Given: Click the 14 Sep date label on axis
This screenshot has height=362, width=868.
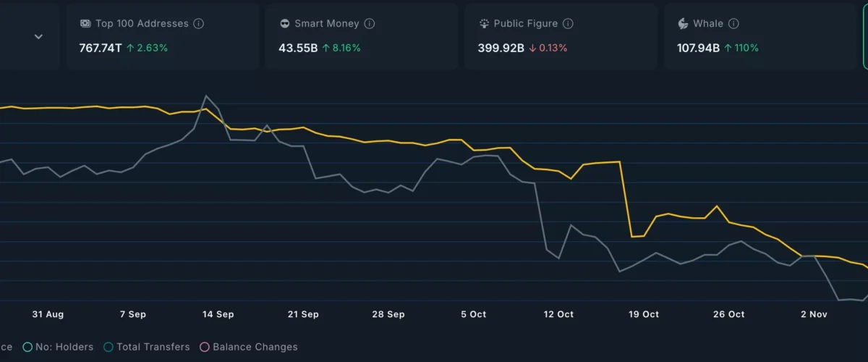Looking at the screenshot, I should click(x=218, y=314).
